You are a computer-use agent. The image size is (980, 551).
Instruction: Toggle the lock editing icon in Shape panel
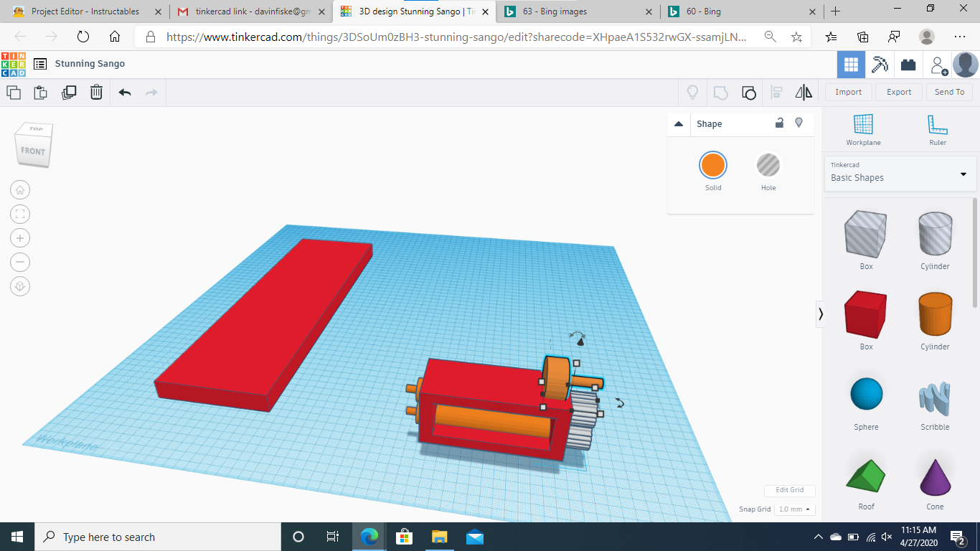tap(779, 123)
